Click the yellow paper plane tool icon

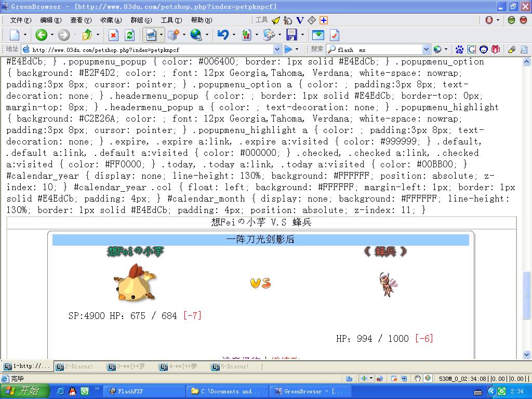click(x=276, y=20)
